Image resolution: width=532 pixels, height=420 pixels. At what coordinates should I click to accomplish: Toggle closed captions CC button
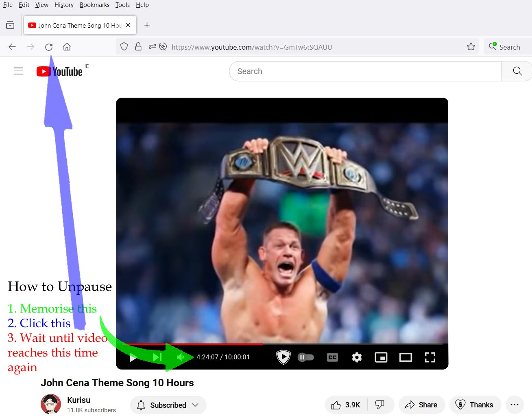pos(333,357)
